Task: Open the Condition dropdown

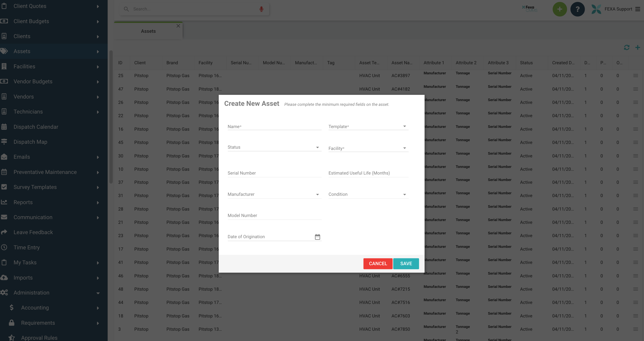Action: pyautogui.click(x=368, y=194)
